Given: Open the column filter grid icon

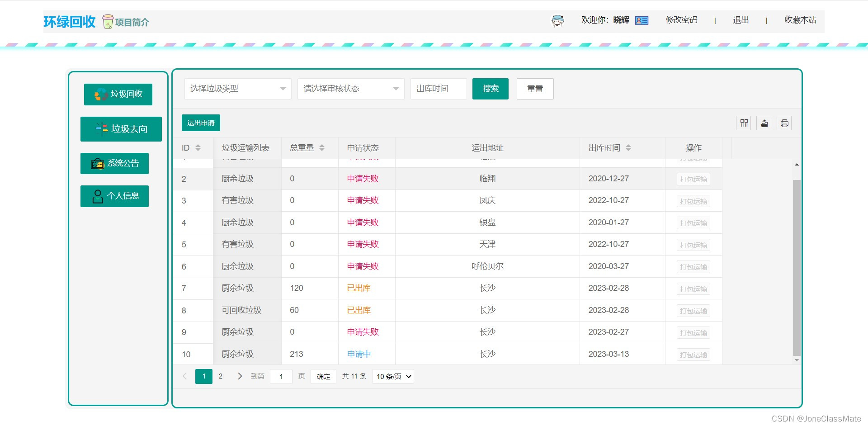Looking at the screenshot, I should [x=744, y=123].
